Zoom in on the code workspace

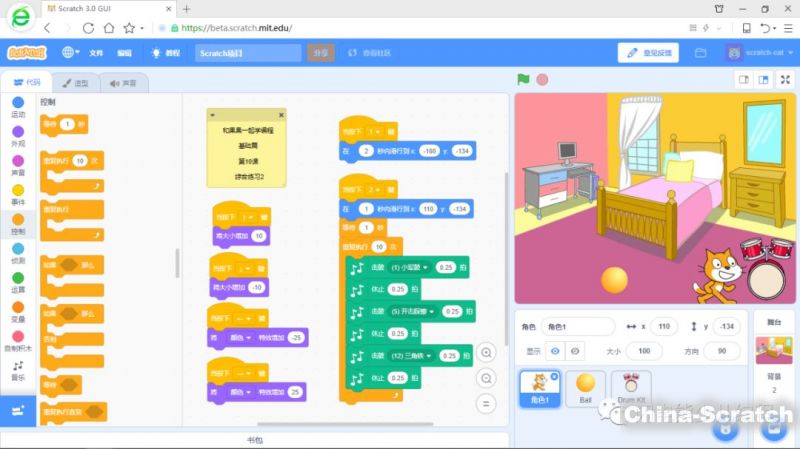point(486,352)
